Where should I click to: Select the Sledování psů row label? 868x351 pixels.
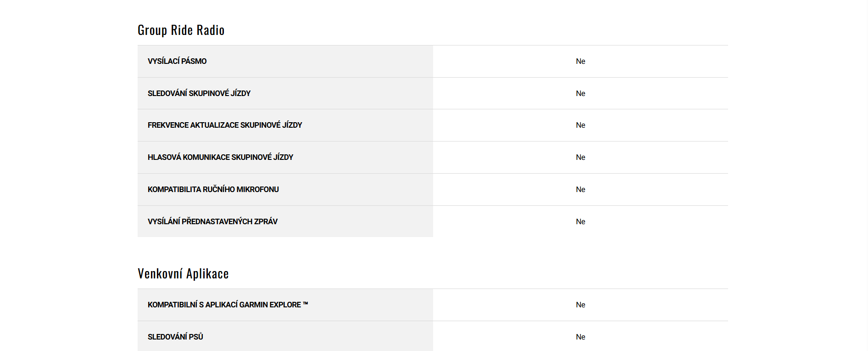pyautogui.click(x=175, y=337)
